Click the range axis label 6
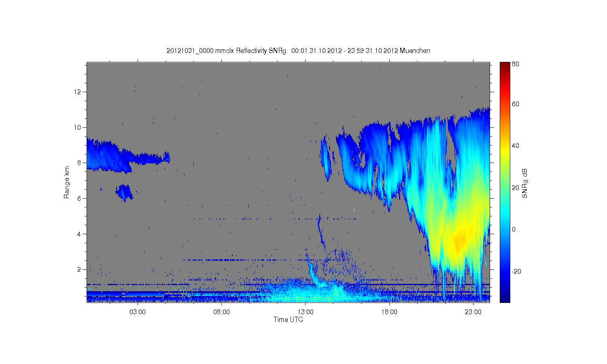Image resolution: width=607 pixels, height=364 pixels. tap(79, 198)
